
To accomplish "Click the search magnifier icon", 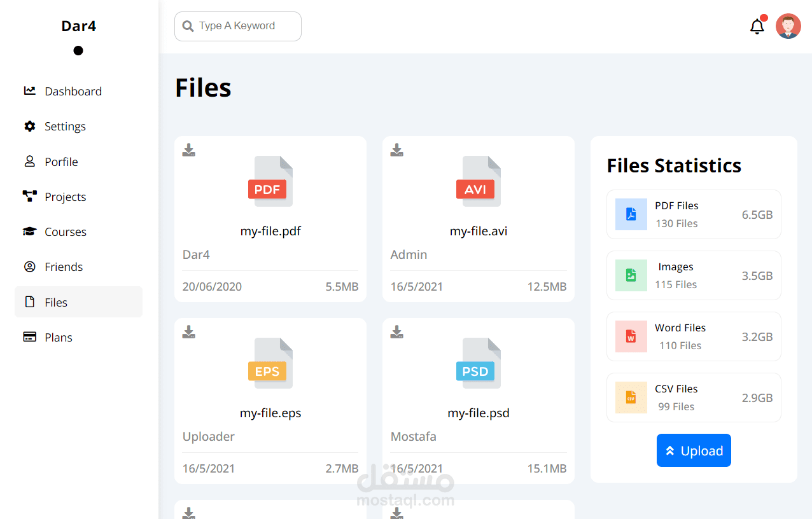I will (188, 26).
